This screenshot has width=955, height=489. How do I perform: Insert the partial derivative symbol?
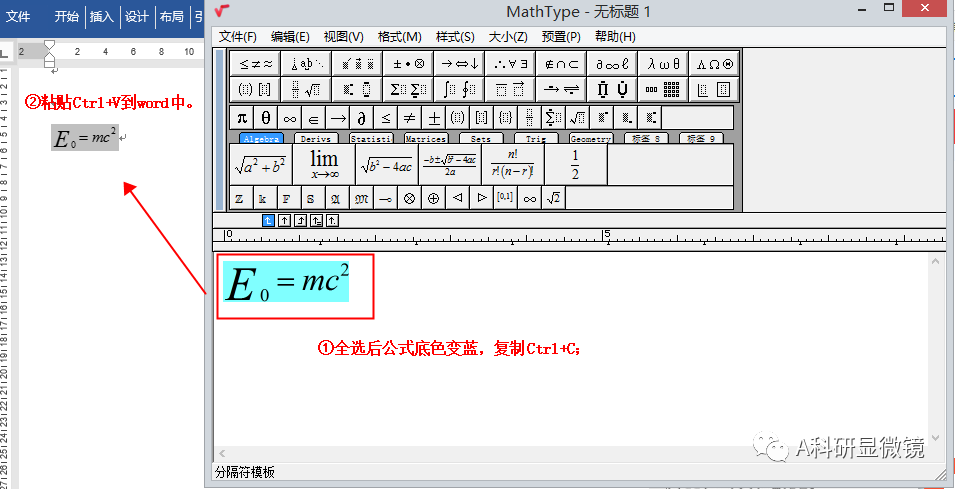[x=362, y=118]
